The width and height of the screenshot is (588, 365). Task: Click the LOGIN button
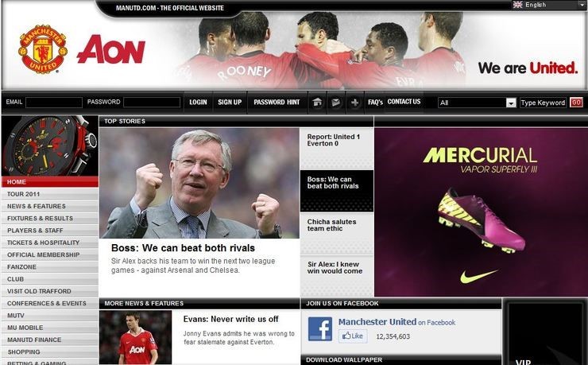[198, 102]
